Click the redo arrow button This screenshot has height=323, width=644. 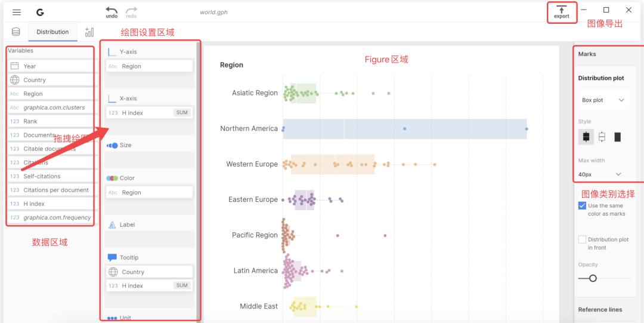pos(131,12)
